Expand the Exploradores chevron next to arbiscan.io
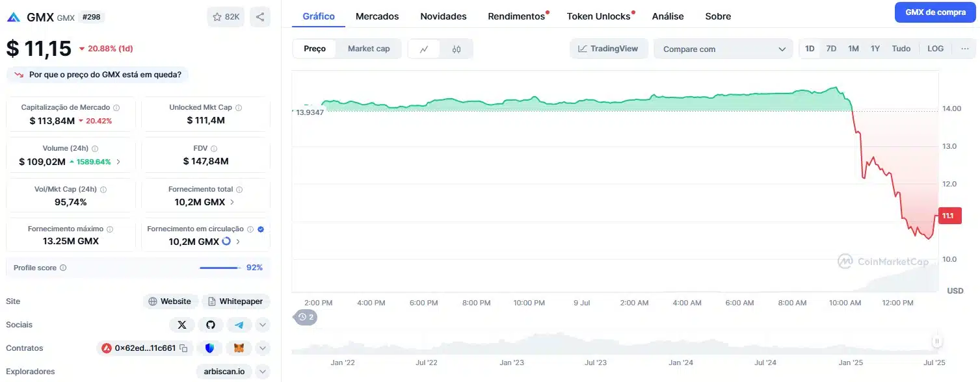The width and height of the screenshot is (980, 382). pyautogui.click(x=263, y=372)
